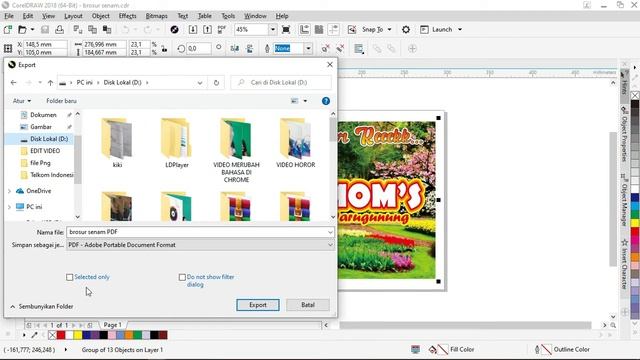Click the Cut icon in toolbar
This screenshot has width=640, height=360.
click(x=78, y=29)
